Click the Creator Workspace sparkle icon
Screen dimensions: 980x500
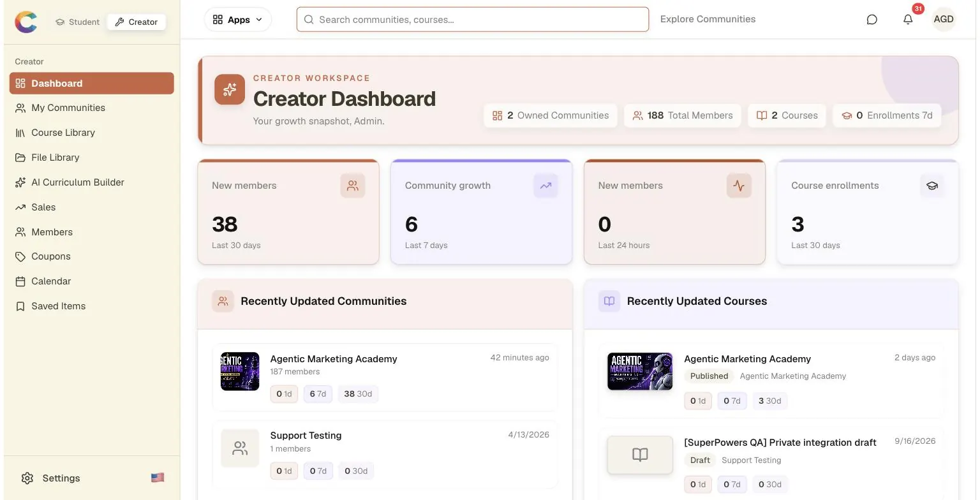[x=230, y=89]
